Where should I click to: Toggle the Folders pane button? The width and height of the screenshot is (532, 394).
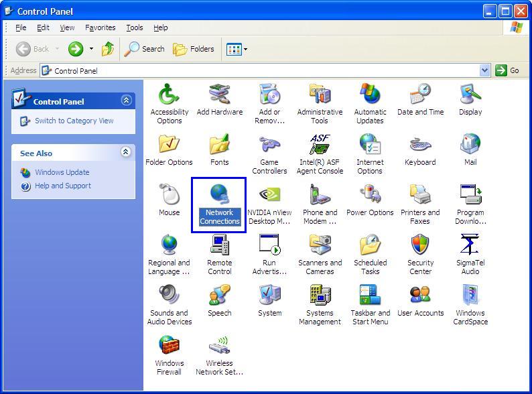coord(194,49)
